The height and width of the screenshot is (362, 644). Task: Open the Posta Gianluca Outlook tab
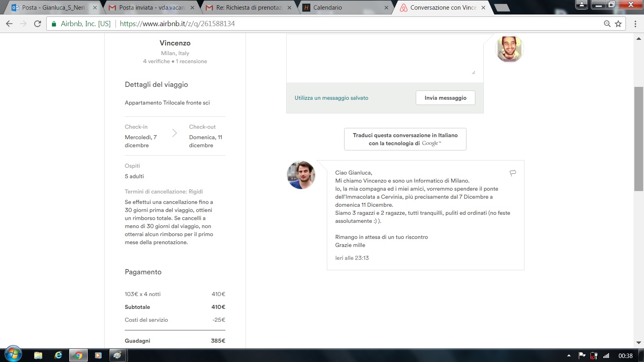pos(53,8)
